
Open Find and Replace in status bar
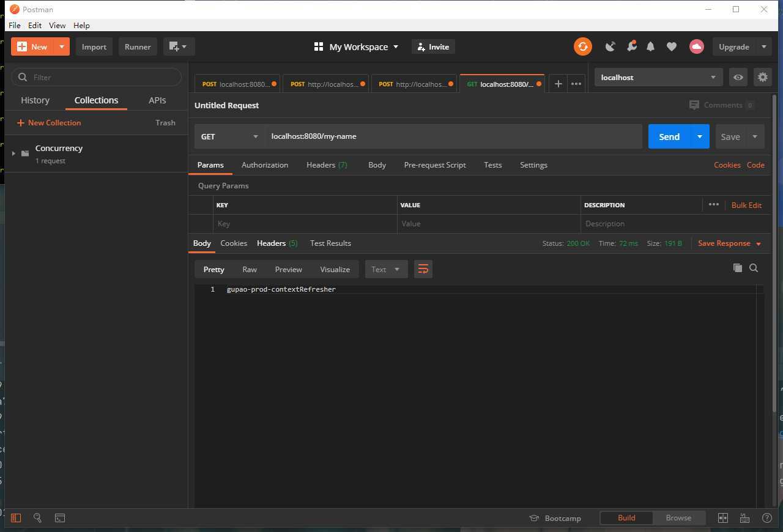point(37,518)
